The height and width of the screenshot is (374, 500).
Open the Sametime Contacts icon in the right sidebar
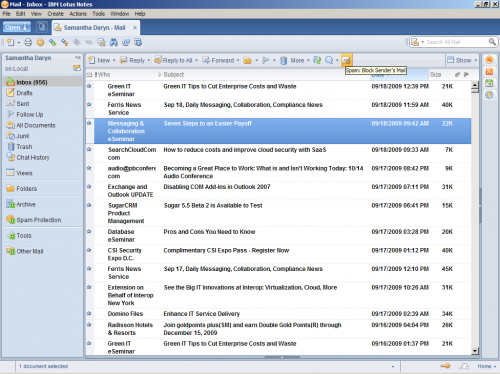click(489, 60)
